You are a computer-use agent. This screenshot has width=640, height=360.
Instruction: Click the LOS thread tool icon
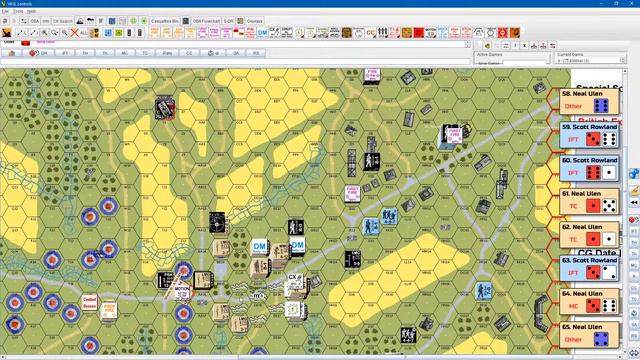[21, 33]
